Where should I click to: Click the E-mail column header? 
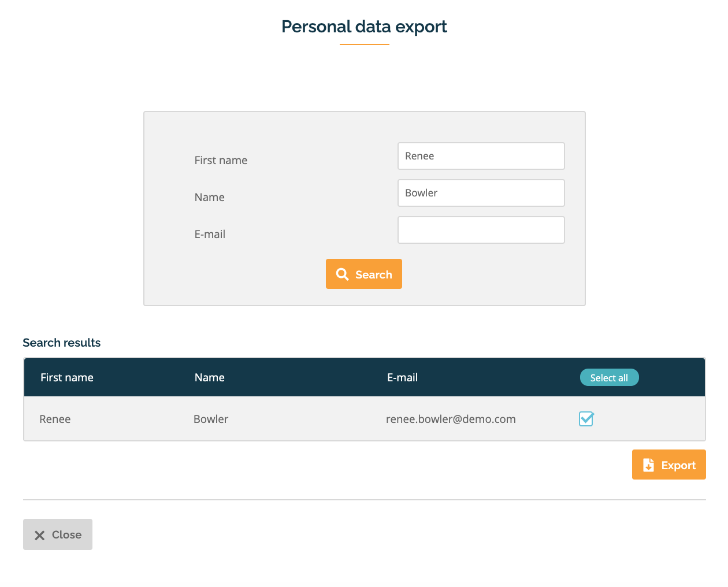(402, 377)
